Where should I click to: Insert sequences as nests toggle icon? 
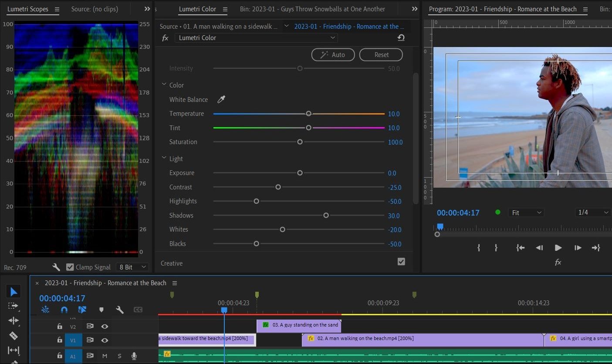click(45, 310)
